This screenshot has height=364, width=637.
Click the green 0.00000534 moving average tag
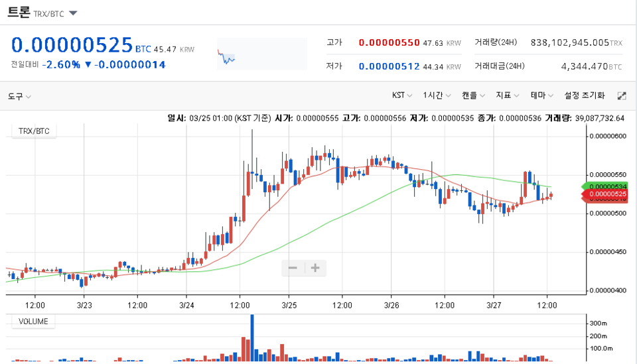tap(605, 186)
